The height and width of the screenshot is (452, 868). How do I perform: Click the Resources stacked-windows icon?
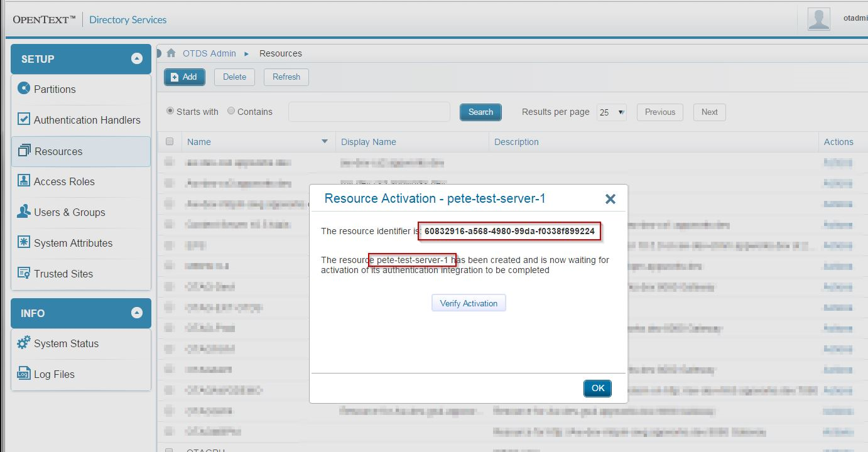click(x=24, y=151)
